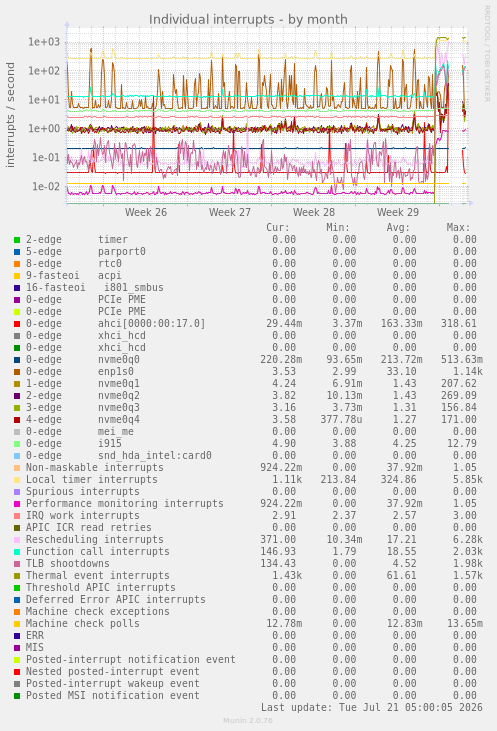Click the 1e+00 y-axis label
497x731 pixels.
[x=44, y=129]
